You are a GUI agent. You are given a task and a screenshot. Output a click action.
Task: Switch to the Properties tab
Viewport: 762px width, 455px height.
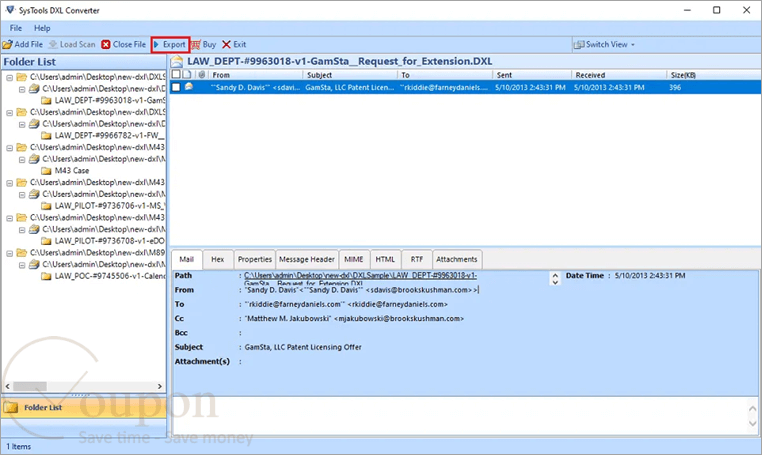[255, 259]
